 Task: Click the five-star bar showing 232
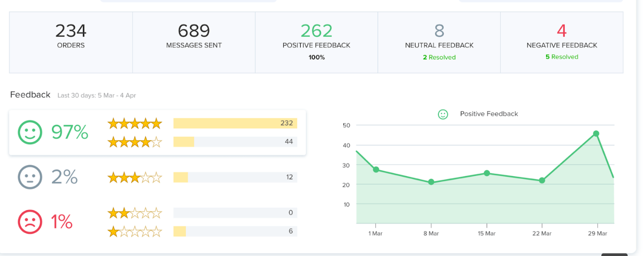coord(235,124)
